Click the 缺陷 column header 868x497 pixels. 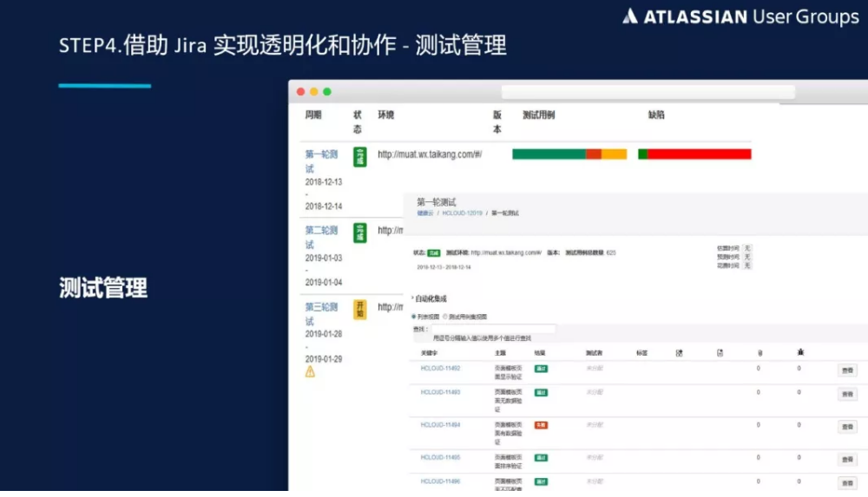click(x=656, y=114)
